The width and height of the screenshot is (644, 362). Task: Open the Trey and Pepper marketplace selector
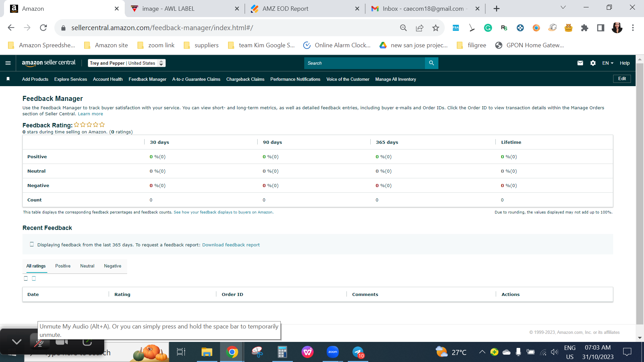[127, 63]
